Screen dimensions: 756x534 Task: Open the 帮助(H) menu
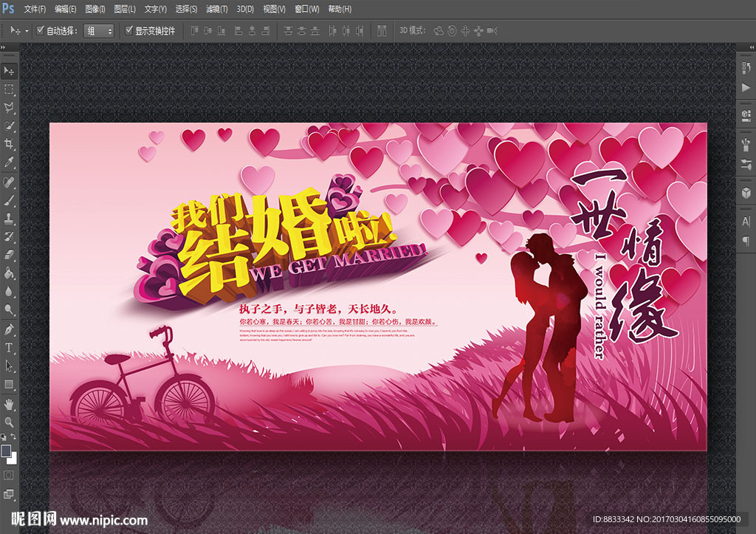[340, 9]
